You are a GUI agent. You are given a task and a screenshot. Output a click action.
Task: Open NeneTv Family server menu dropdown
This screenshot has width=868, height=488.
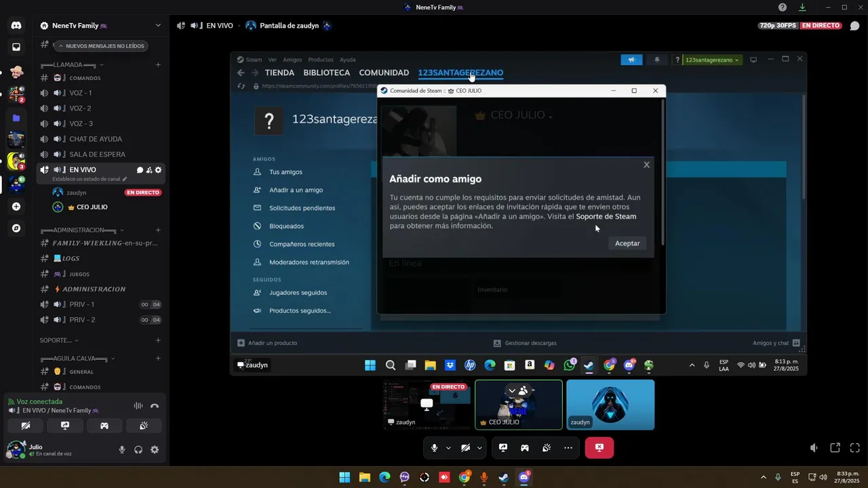pyautogui.click(x=158, y=26)
